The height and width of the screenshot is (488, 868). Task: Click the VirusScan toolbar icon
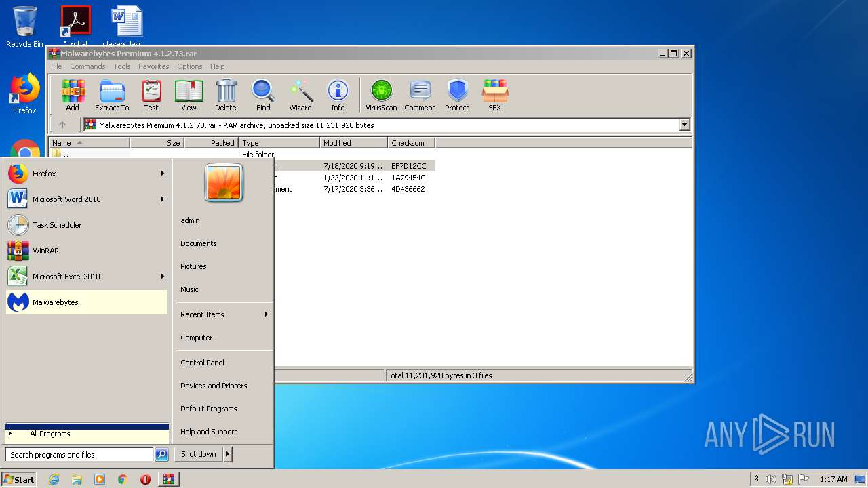381,96
